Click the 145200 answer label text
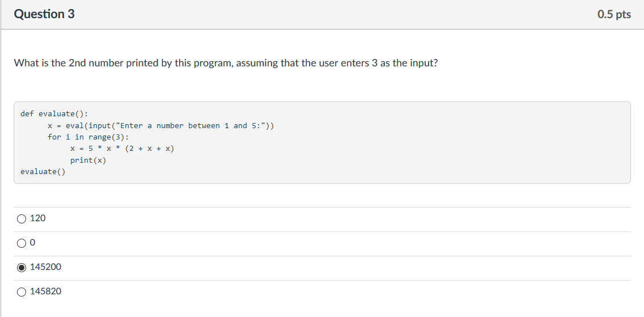Image resolution: width=644 pixels, height=317 pixels. click(x=45, y=267)
